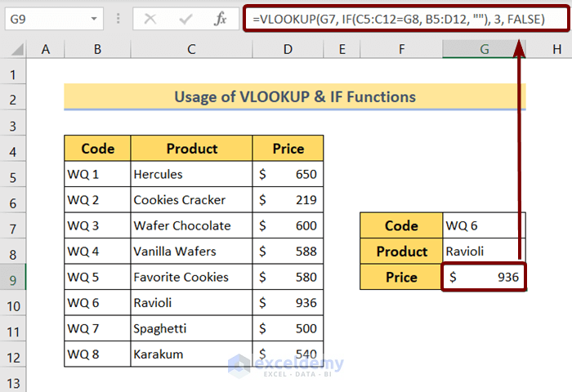
Task: Click the price cell showing 588
Action: tap(288, 252)
